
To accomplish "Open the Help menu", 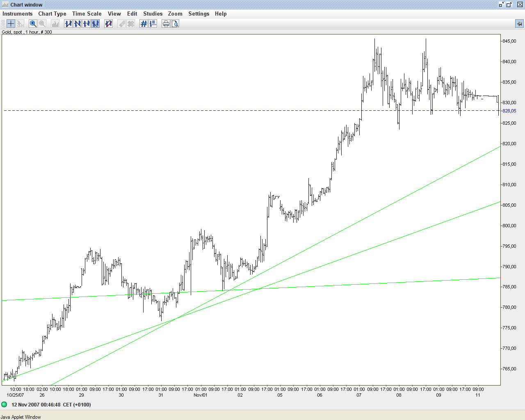I will point(221,14).
